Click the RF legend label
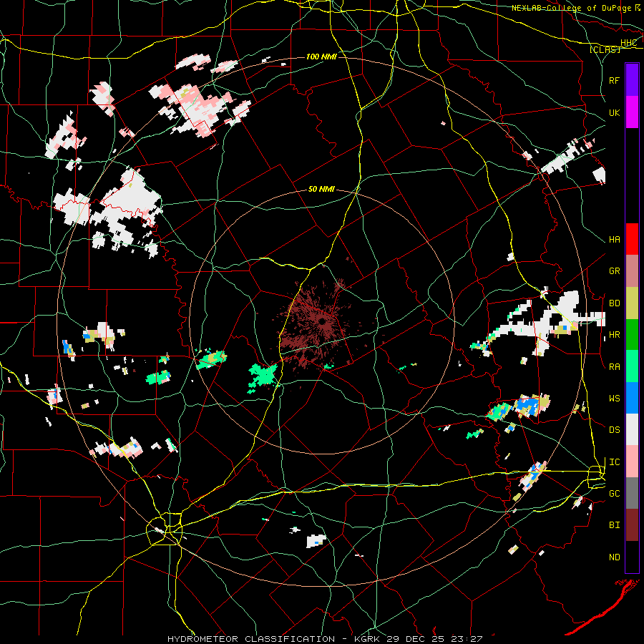The width and height of the screenshot is (644, 644). point(614,80)
